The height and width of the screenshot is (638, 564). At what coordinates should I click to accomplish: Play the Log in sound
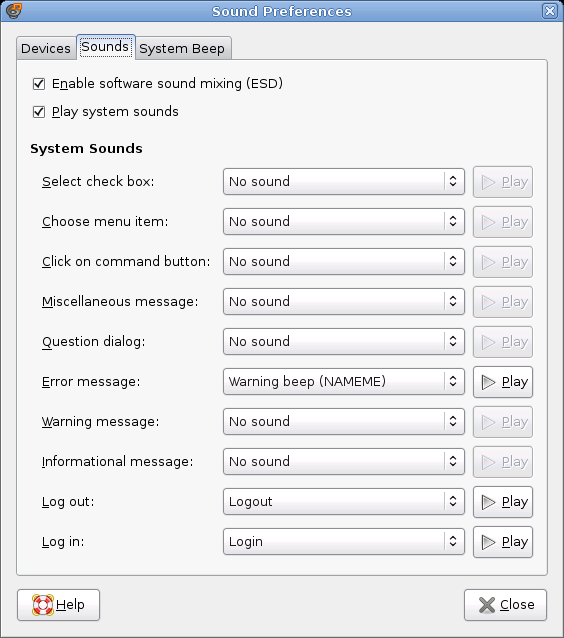[x=503, y=542]
